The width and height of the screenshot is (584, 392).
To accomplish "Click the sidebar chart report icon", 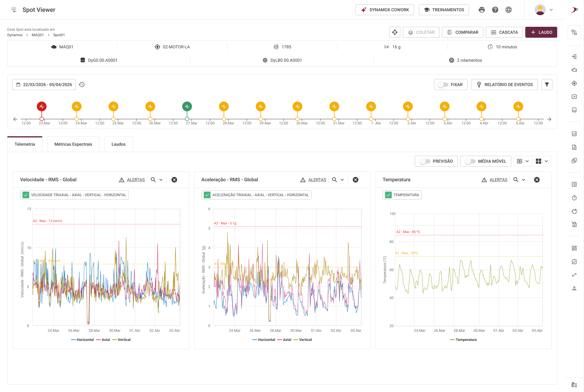I will pyautogui.click(x=574, y=134).
